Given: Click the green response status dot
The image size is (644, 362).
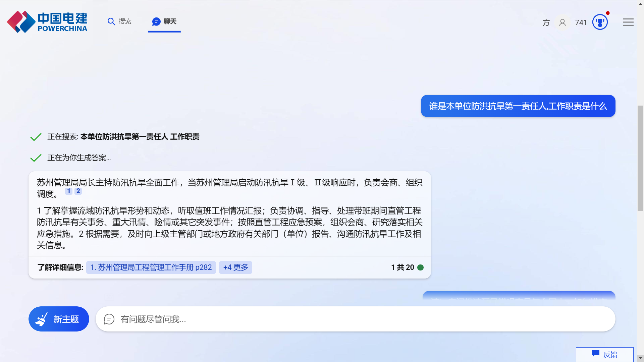Looking at the screenshot, I should [420, 267].
